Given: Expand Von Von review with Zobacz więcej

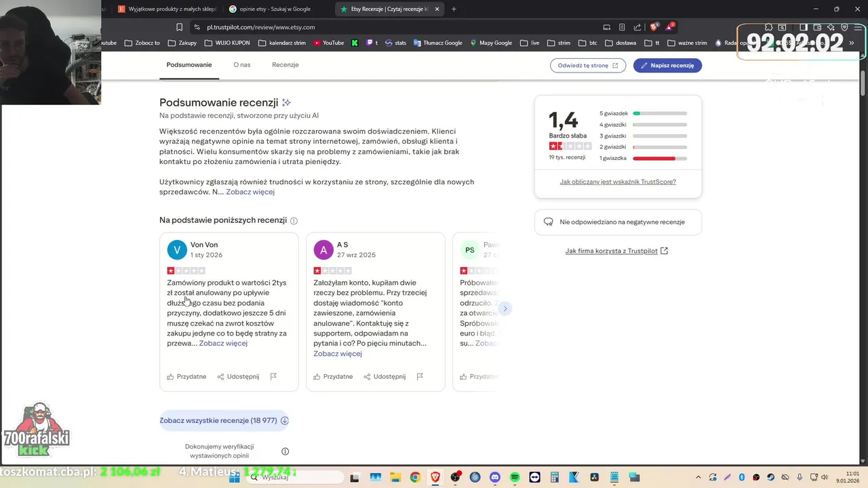Looking at the screenshot, I should point(223,343).
